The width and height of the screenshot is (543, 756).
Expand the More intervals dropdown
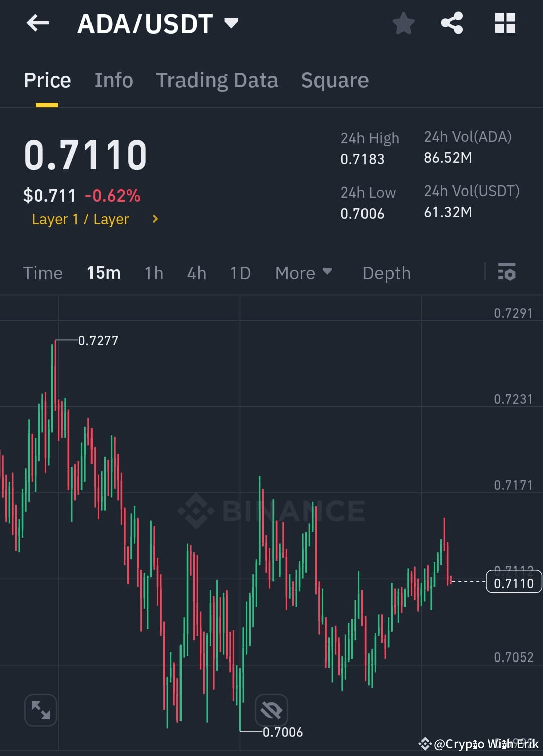pyautogui.click(x=304, y=273)
